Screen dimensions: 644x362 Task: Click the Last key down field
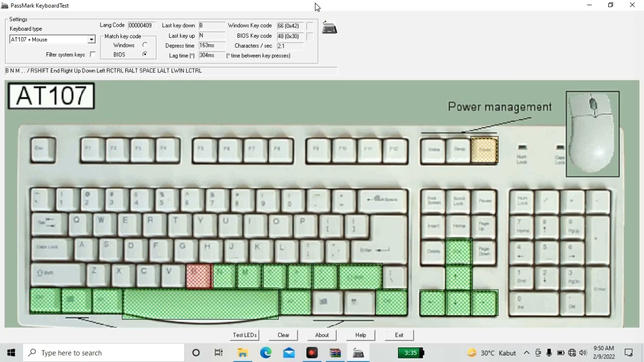[x=212, y=25]
